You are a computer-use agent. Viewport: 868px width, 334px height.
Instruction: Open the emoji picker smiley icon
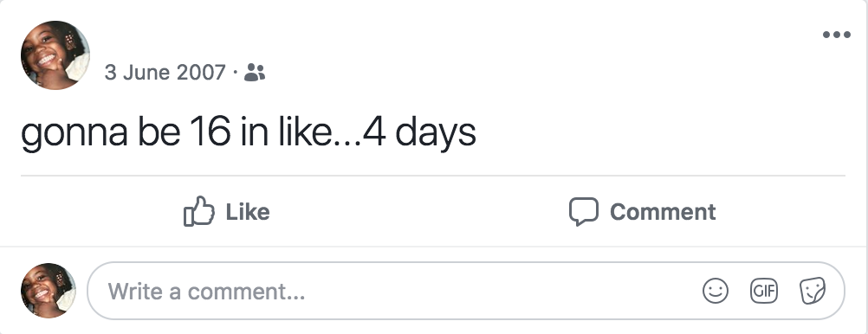pos(716,291)
